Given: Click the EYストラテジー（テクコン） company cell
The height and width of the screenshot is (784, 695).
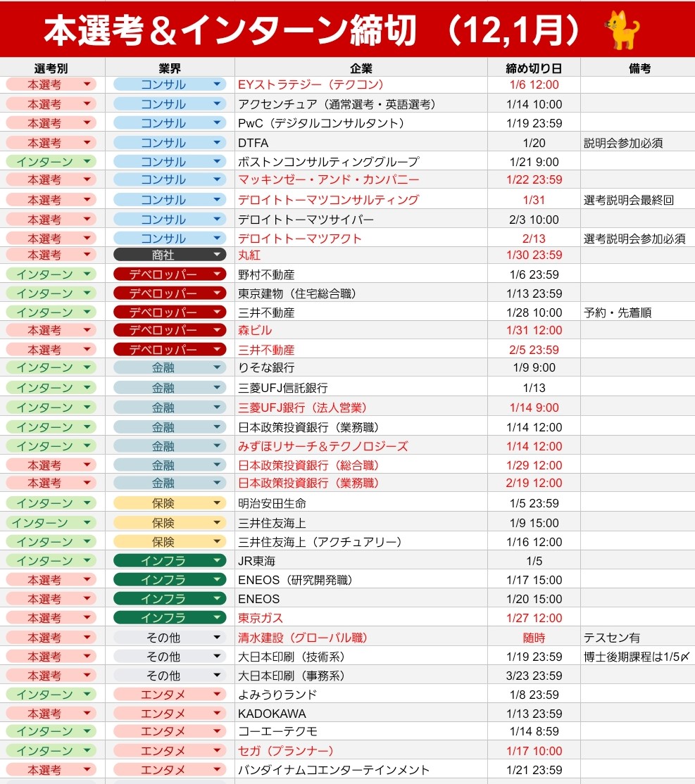Looking at the screenshot, I should pos(361,84).
